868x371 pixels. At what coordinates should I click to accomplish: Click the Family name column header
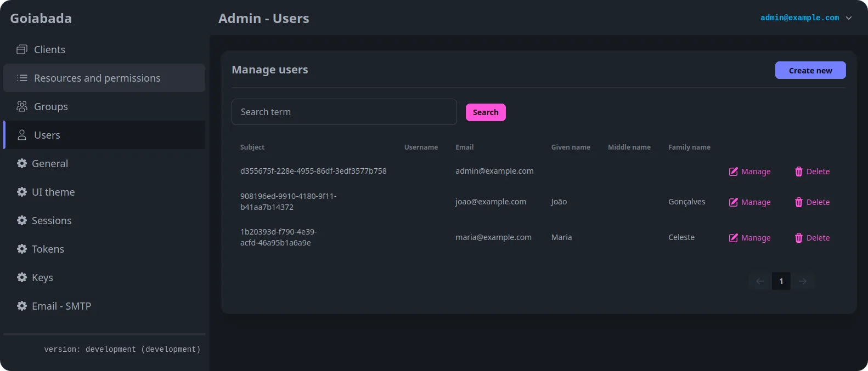(689, 147)
